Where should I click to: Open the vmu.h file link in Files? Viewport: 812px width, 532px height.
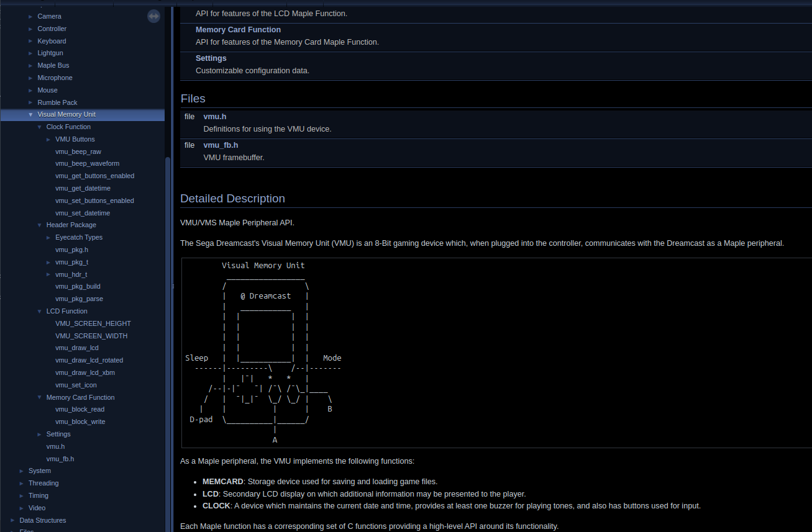pos(215,117)
